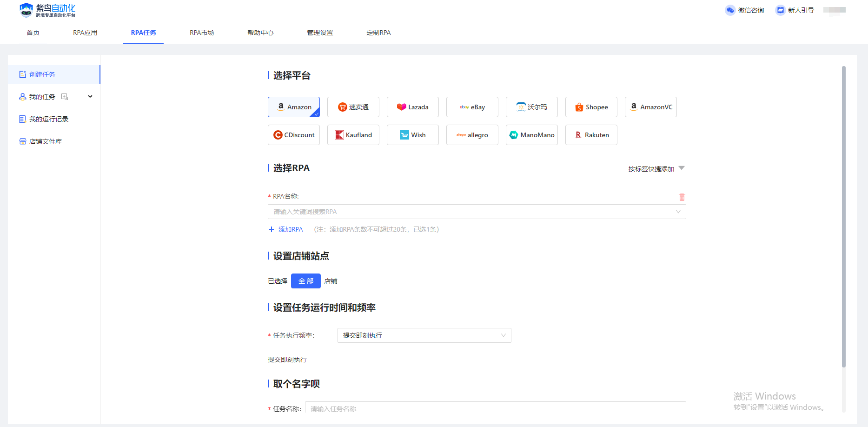This screenshot has height=427, width=868.
Task: Expand the 我的任务 chevron
Action: (90, 97)
